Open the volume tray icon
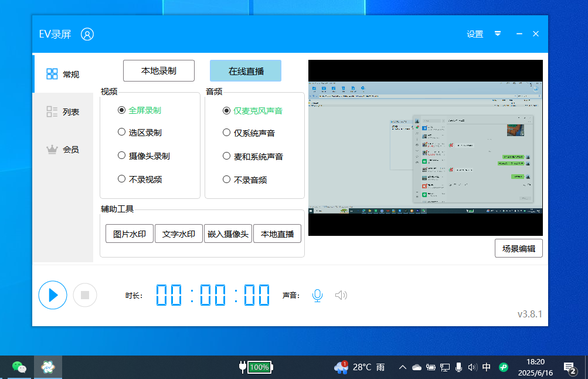This screenshot has height=379, width=588. pyautogui.click(x=473, y=367)
